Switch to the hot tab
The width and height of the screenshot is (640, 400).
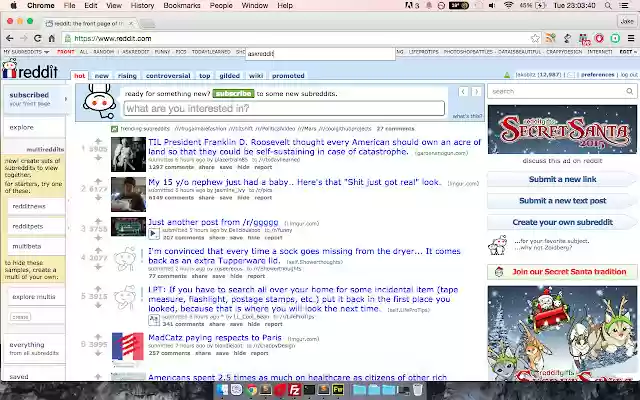[x=80, y=76]
